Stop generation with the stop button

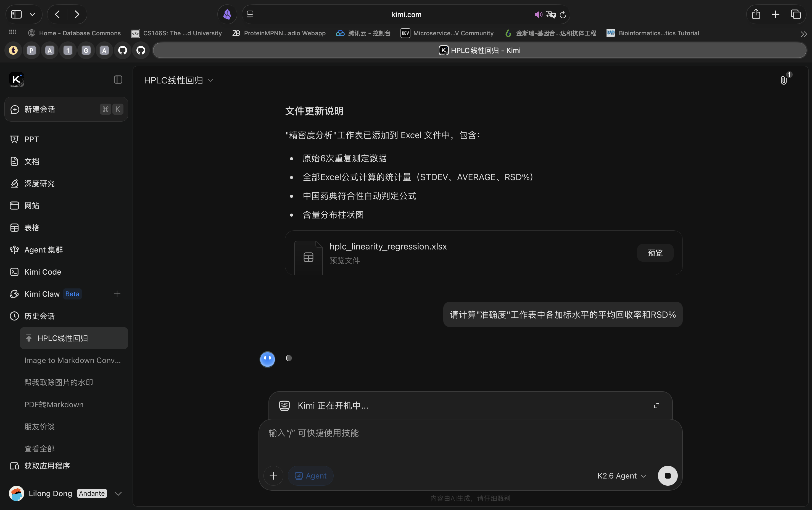[x=667, y=475]
